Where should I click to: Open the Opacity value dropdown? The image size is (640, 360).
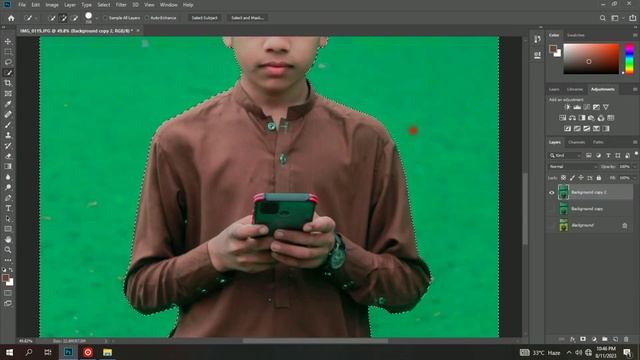click(x=634, y=167)
